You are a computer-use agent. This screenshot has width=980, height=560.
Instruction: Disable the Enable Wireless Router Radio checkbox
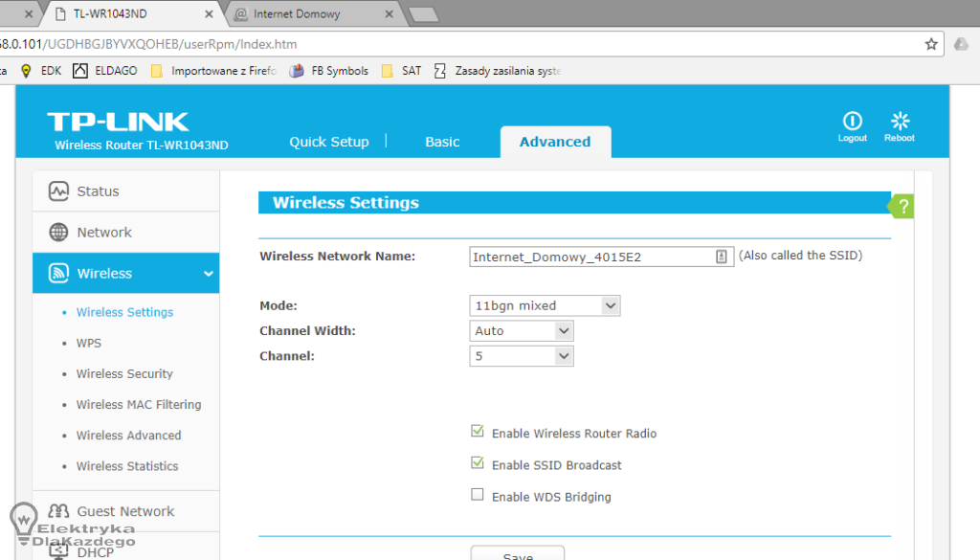[x=478, y=433]
